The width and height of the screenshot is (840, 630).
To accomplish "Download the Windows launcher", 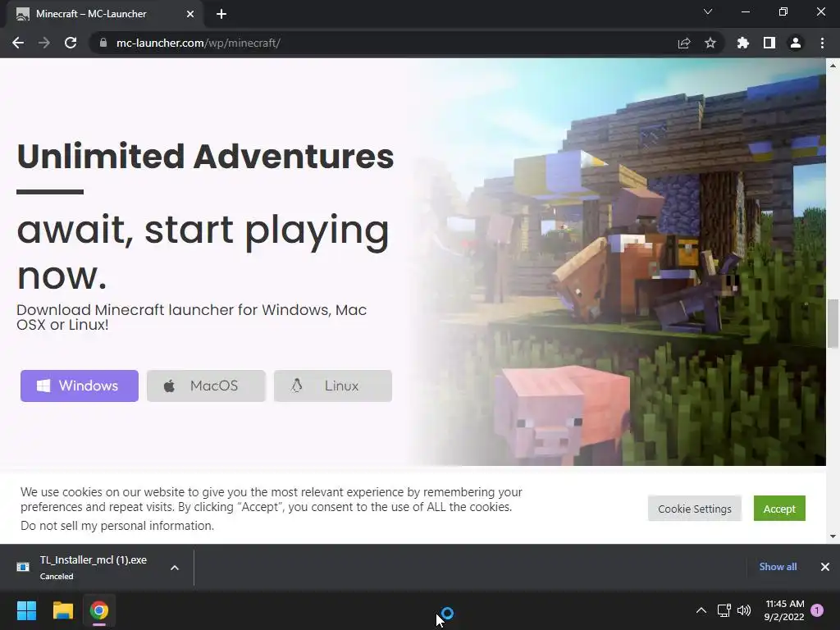I will [80, 386].
